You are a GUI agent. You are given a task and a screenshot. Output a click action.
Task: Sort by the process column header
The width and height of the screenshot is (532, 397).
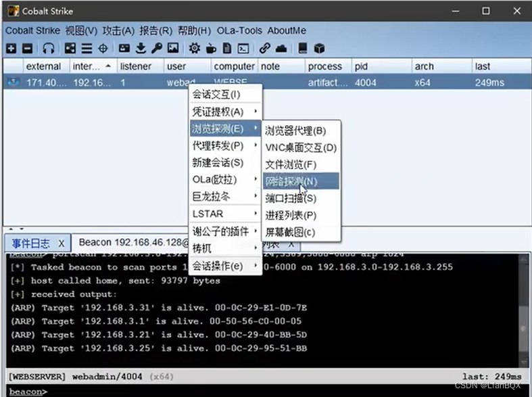tap(328, 66)
